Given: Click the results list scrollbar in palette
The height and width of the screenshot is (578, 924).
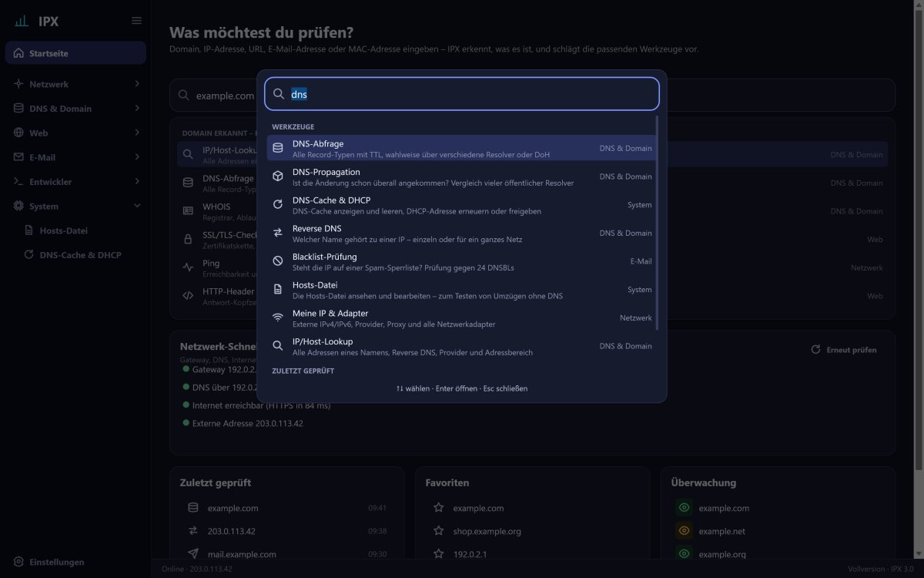Looking at the screenshot, I should click(x=657, y=223).
